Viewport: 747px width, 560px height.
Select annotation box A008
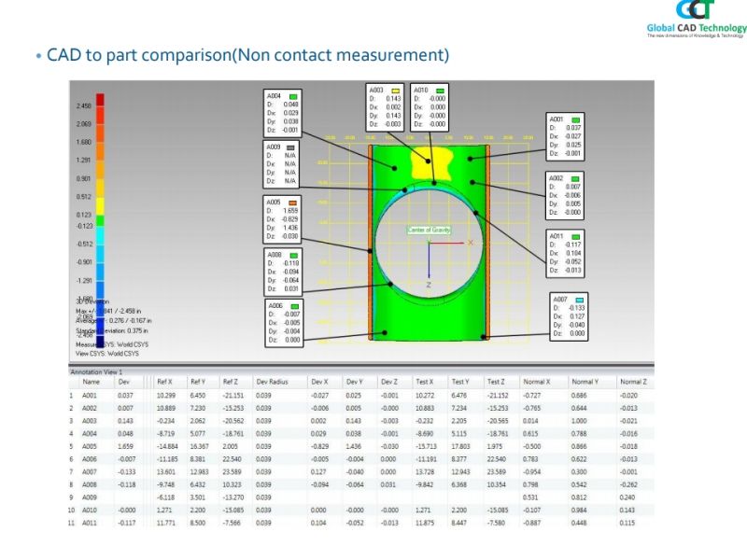pos(284,273)
